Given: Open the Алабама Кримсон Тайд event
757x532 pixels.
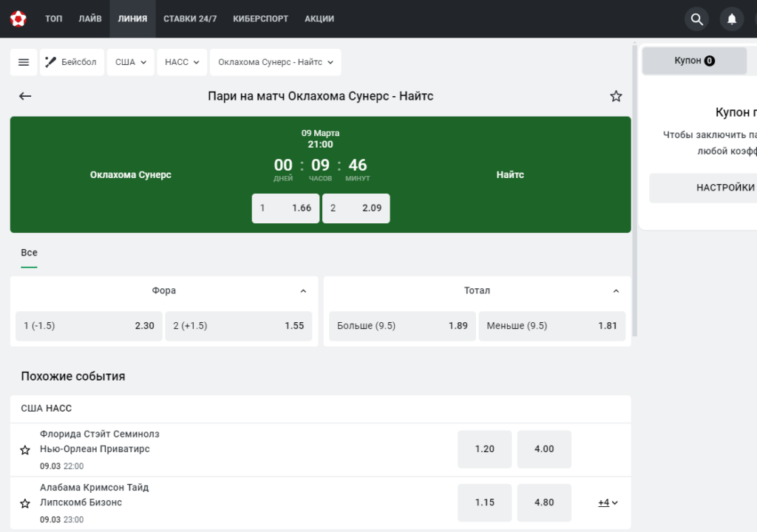Looking at the screenshot, I should click(x=94, y=488).
